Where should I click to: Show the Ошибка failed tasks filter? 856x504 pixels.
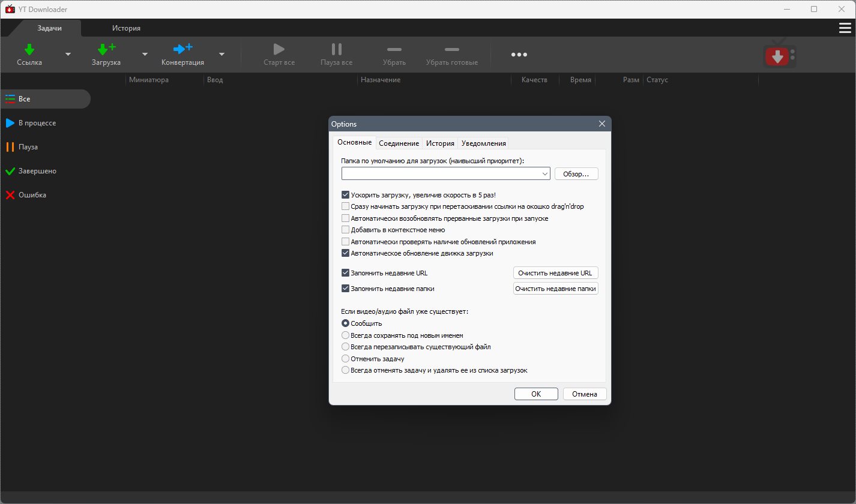pyautogui.click(x=32, y=195)
